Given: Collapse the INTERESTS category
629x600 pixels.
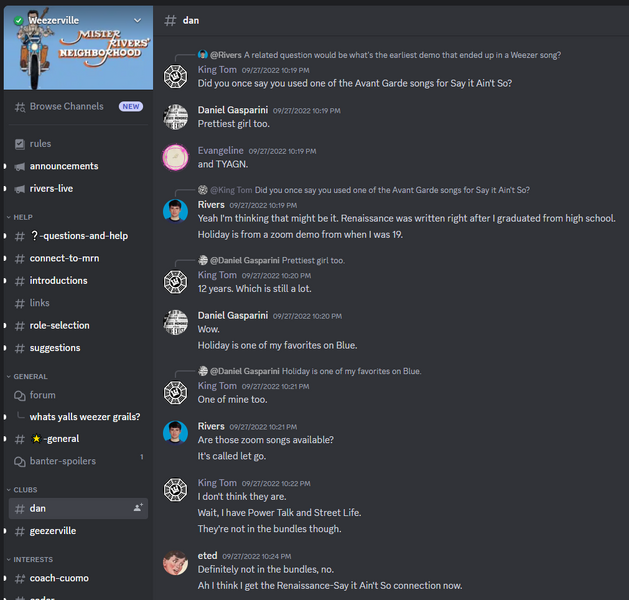Looking at the screenshot, I should (x=30, y=559).
